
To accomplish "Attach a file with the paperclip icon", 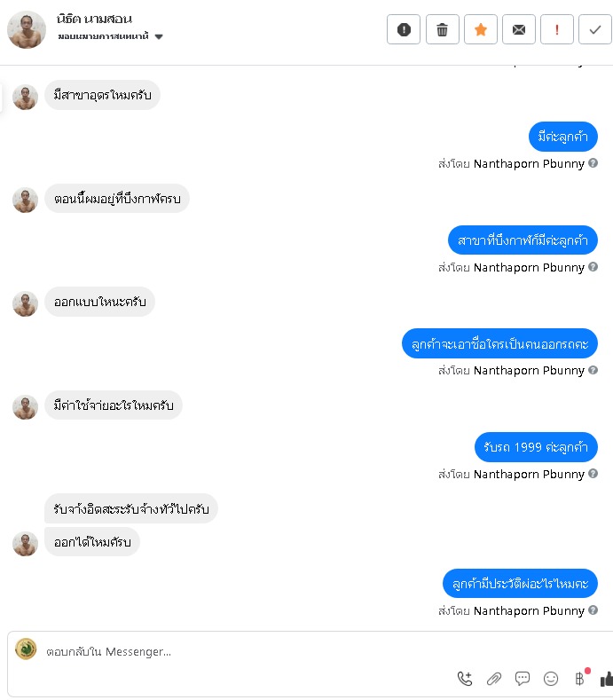I will [x=493, y=679].
